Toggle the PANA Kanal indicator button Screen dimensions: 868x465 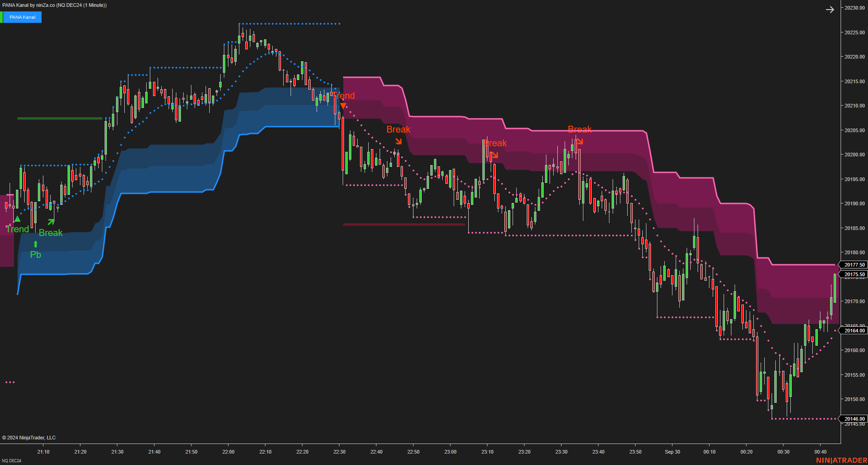[x=23, y=17]
